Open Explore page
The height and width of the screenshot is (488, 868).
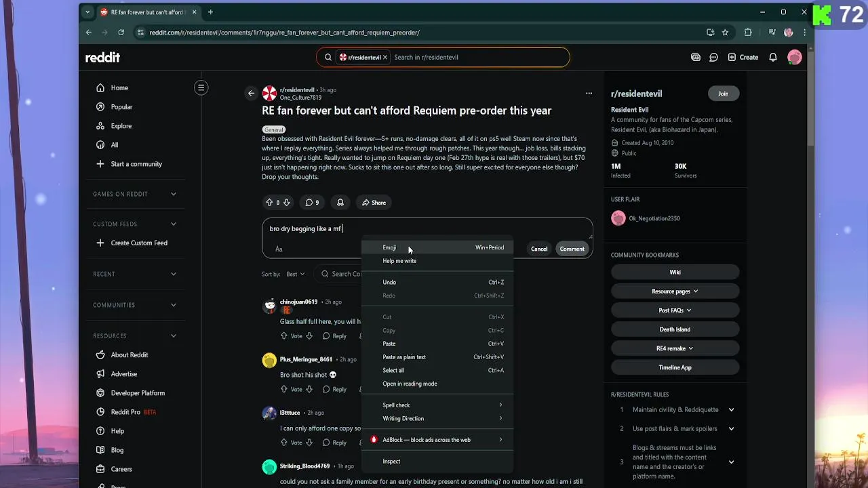coord(121,125)
